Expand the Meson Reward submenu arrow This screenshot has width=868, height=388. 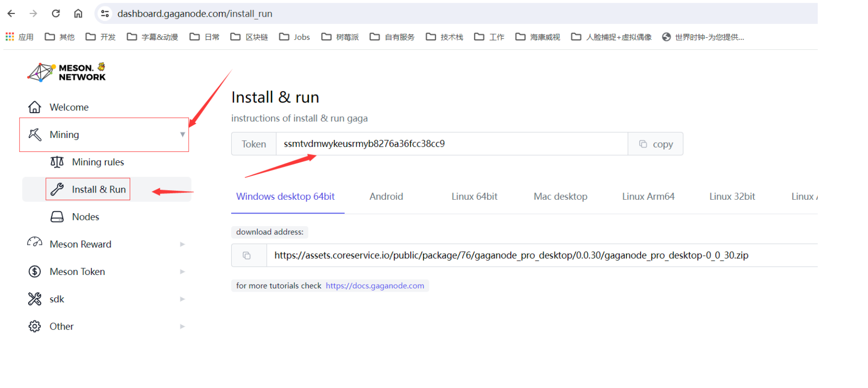coord(182,244)
